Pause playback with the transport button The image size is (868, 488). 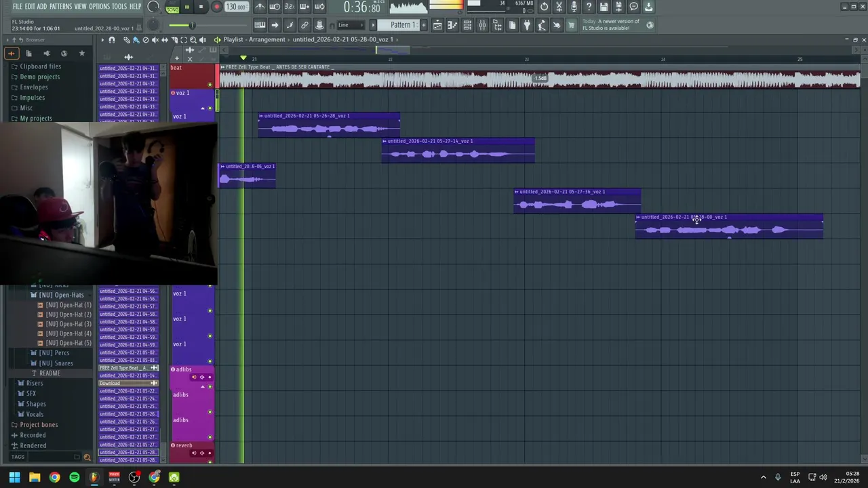point(186,7)
